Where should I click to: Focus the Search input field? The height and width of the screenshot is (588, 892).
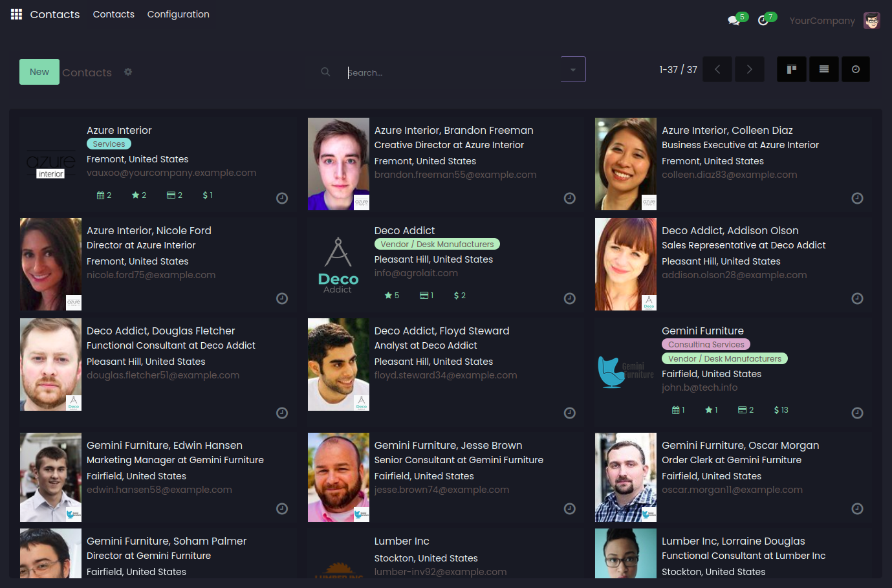pos(453,72)
